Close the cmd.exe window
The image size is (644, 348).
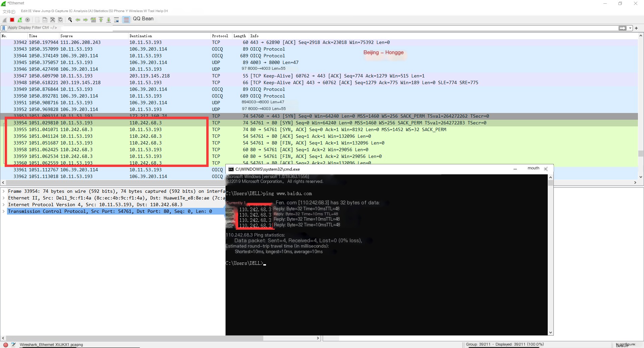[x=546, y=169]
